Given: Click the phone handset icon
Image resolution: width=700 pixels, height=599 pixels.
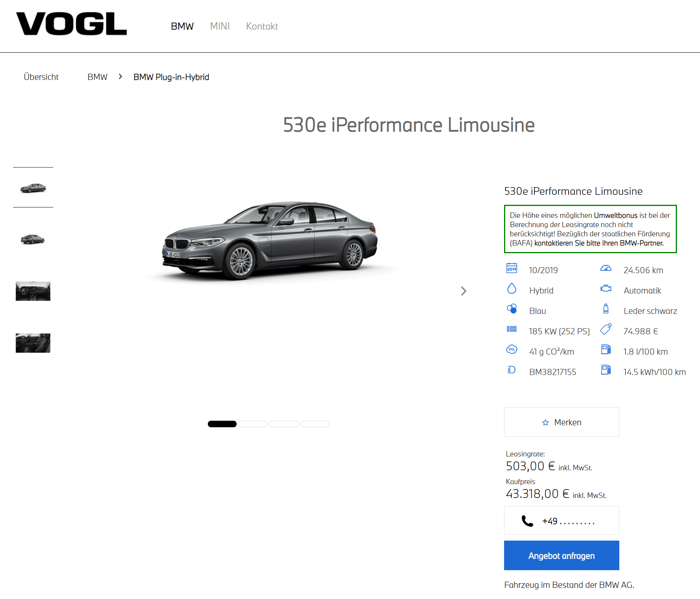Looking at the screenshot, I should point(527,521).
